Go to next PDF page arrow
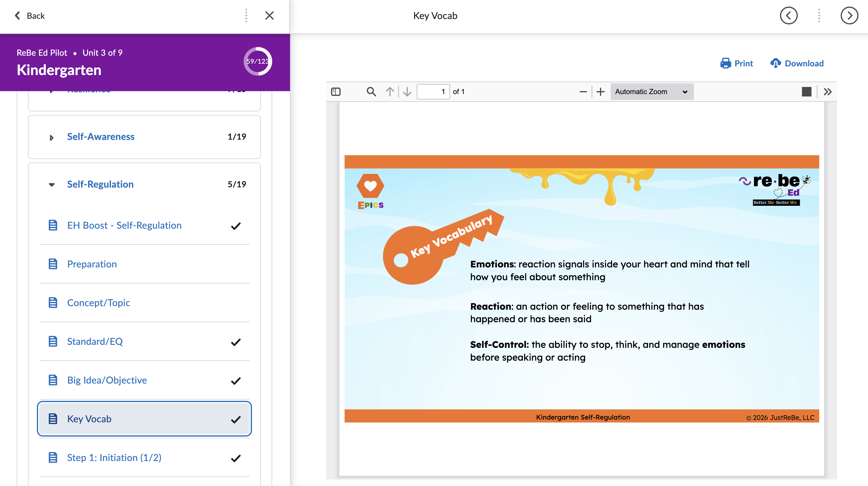The image size is (868, 486). tap(407, 92)
